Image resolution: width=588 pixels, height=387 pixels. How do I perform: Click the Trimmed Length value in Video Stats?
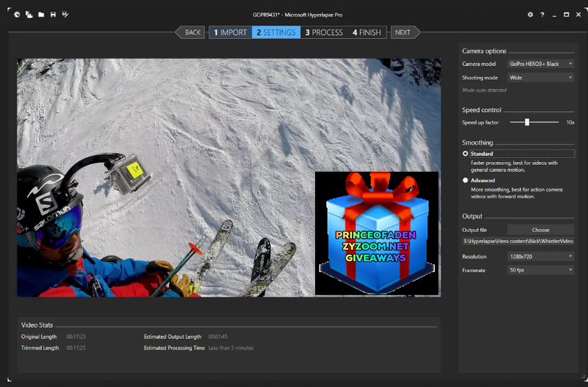point(75,348)
